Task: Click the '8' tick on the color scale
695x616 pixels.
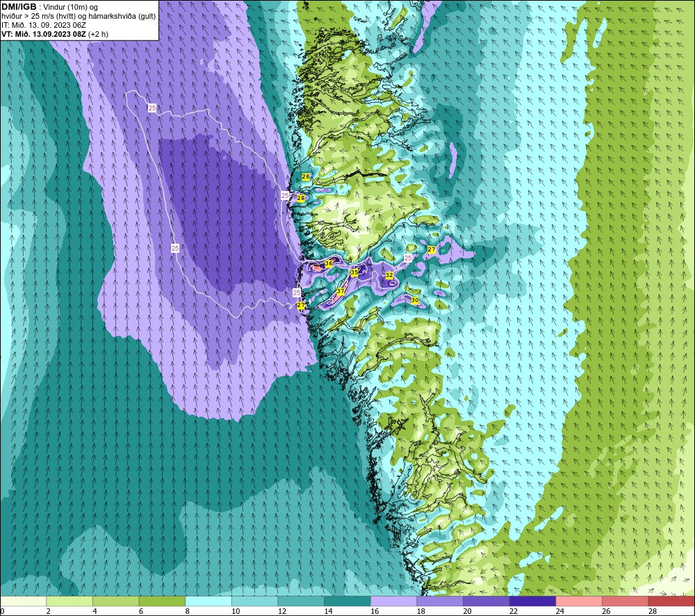Action: click(x=188, y=611)
